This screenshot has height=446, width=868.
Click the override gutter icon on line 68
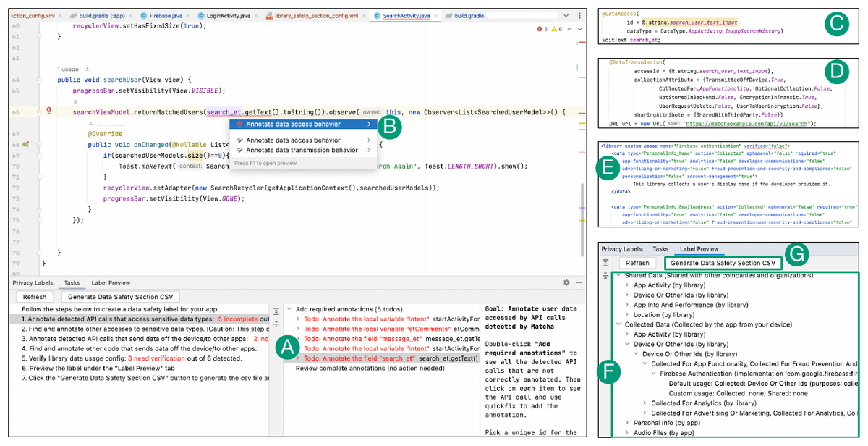pyautogui.click(x=25, y=145)
